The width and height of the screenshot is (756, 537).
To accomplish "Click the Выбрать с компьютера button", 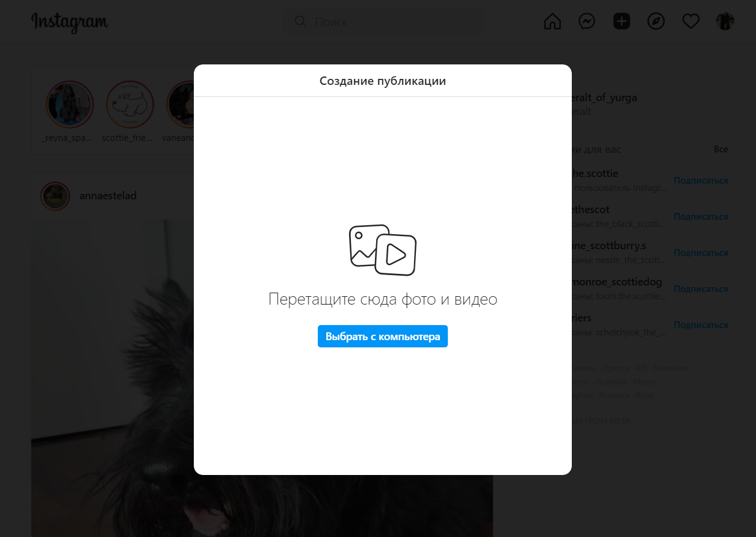I will tap(383, 337).
